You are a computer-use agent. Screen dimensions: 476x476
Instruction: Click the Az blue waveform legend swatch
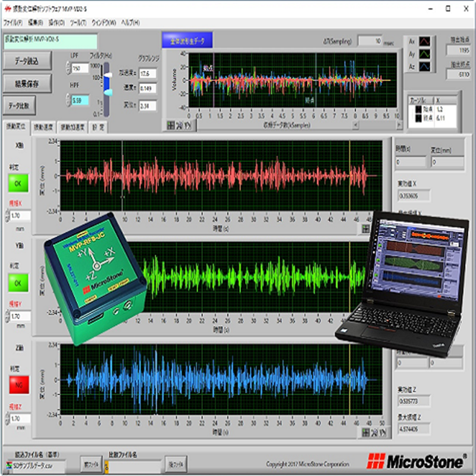[424, 67]
